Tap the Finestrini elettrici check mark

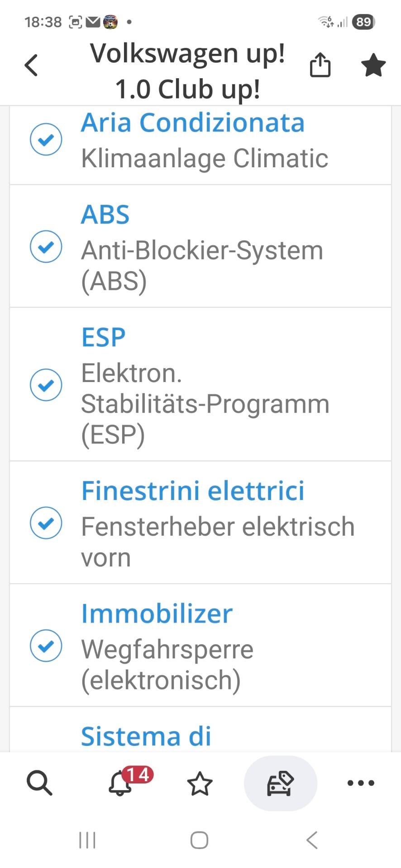[x=46, y=523]
